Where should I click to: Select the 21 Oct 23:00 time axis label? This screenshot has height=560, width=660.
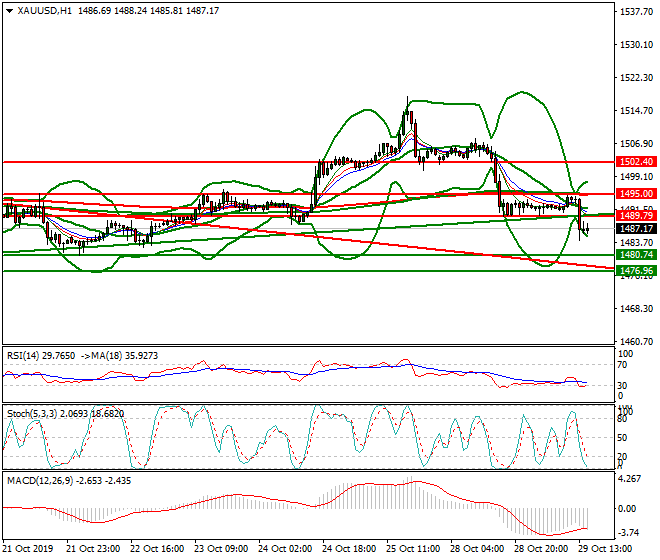point(93,549)
